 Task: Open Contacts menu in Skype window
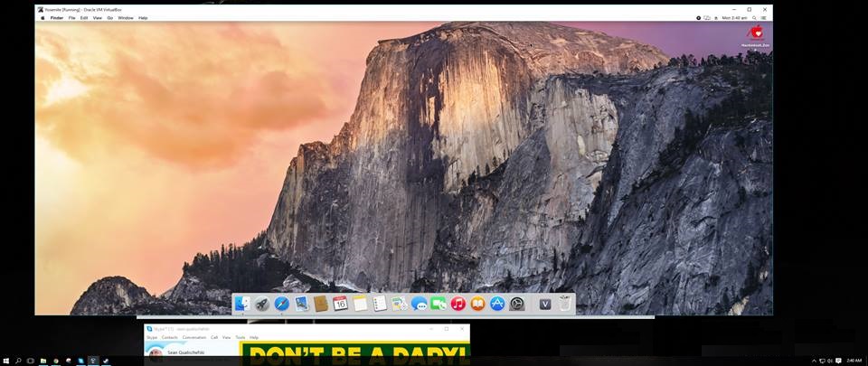(169, 337)
